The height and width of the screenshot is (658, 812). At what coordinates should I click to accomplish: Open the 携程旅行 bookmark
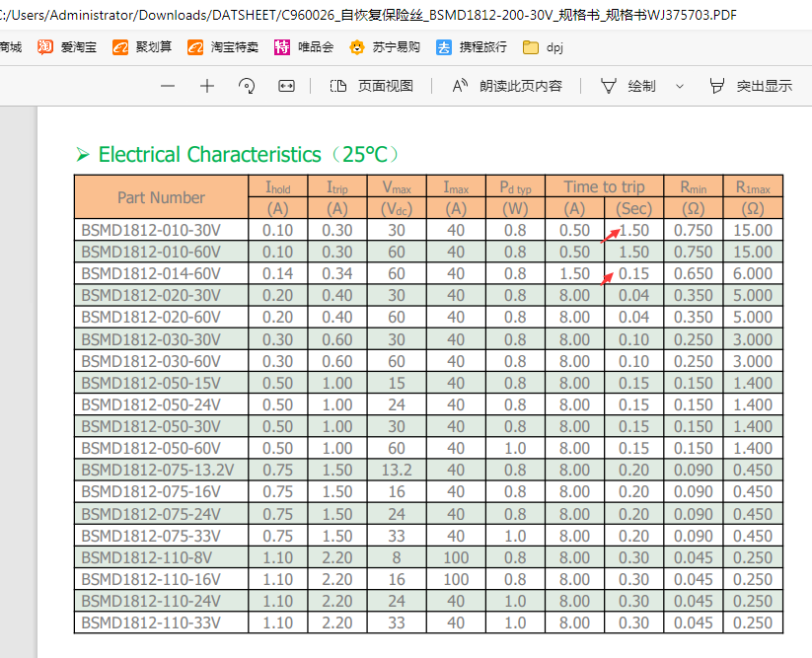pos(472,47)
